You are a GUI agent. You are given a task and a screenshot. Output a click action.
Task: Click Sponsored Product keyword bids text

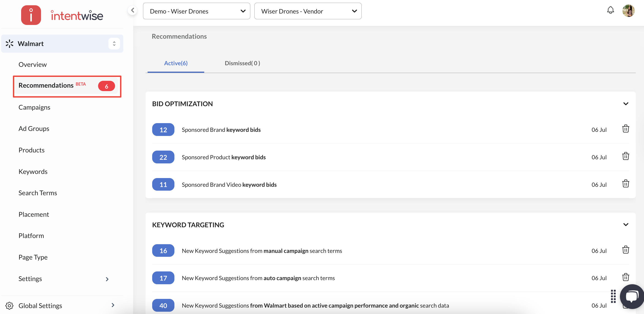pyautogui.click(x=223, y=157)
